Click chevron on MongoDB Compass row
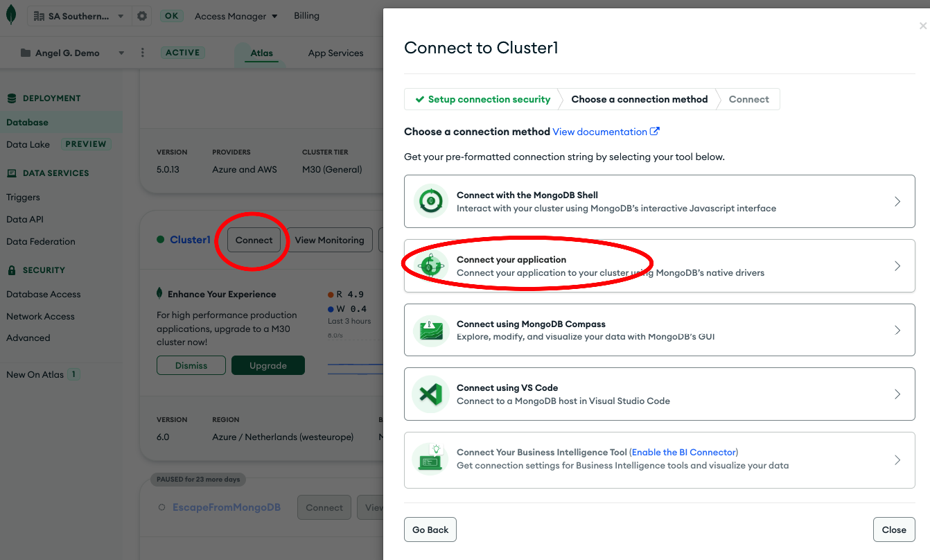Image resolution: width=930 pixels, height=560 pixels. pyautogui.click(x=897, y=331)
